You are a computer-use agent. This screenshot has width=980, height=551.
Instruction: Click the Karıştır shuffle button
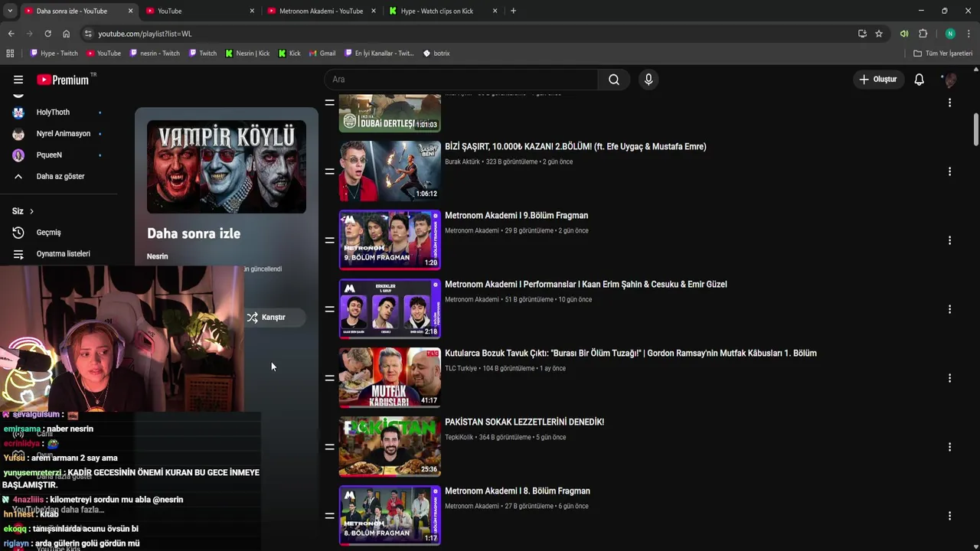click(274, 318)
